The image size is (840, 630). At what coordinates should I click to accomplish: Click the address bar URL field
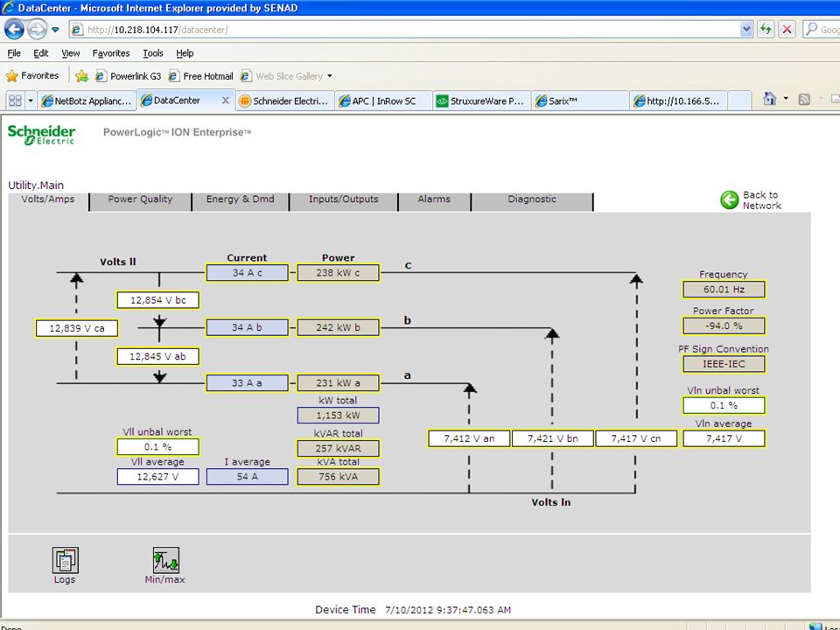click(404, 30)
